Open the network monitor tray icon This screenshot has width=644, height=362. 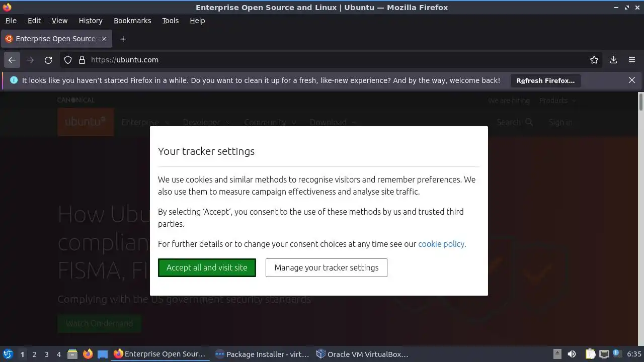pos(604,354)
